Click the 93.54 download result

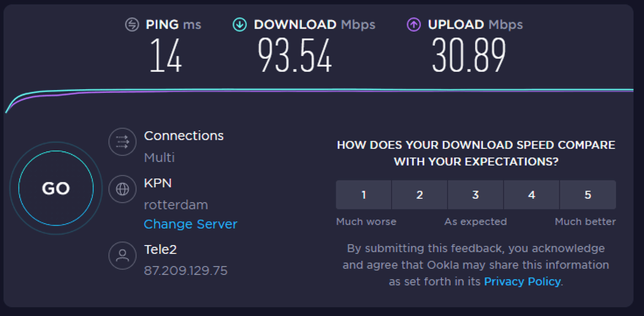coord(295,55)
